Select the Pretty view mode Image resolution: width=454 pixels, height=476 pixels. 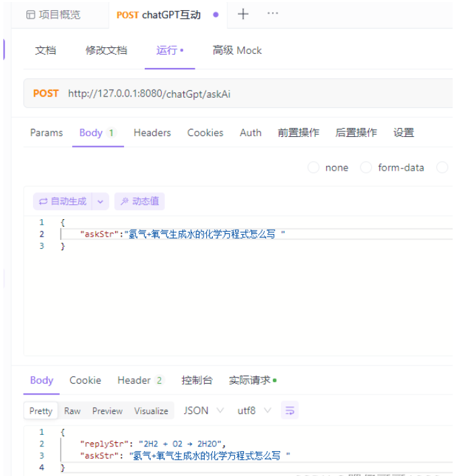[41, 411]
